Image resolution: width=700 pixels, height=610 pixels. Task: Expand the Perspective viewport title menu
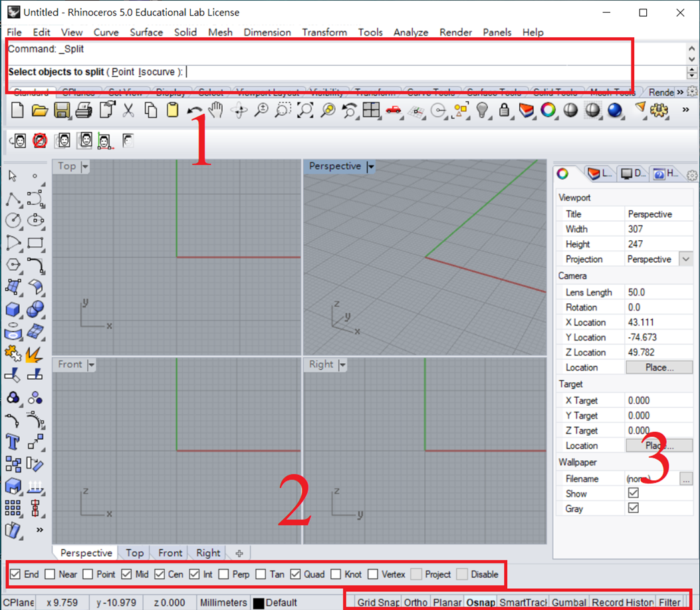[371, 166]
